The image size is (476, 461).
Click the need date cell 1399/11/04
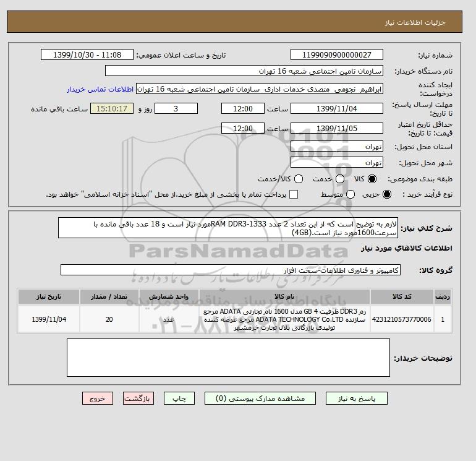tap(49, 319)
